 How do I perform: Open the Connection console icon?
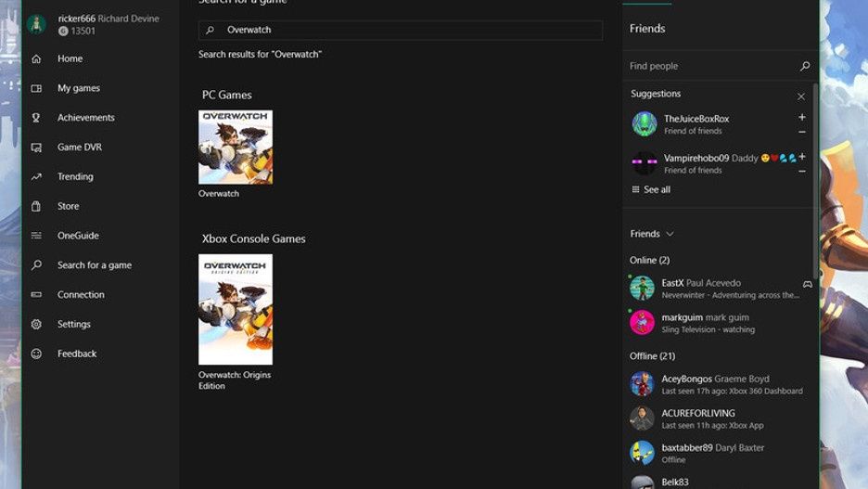(36, 295)
